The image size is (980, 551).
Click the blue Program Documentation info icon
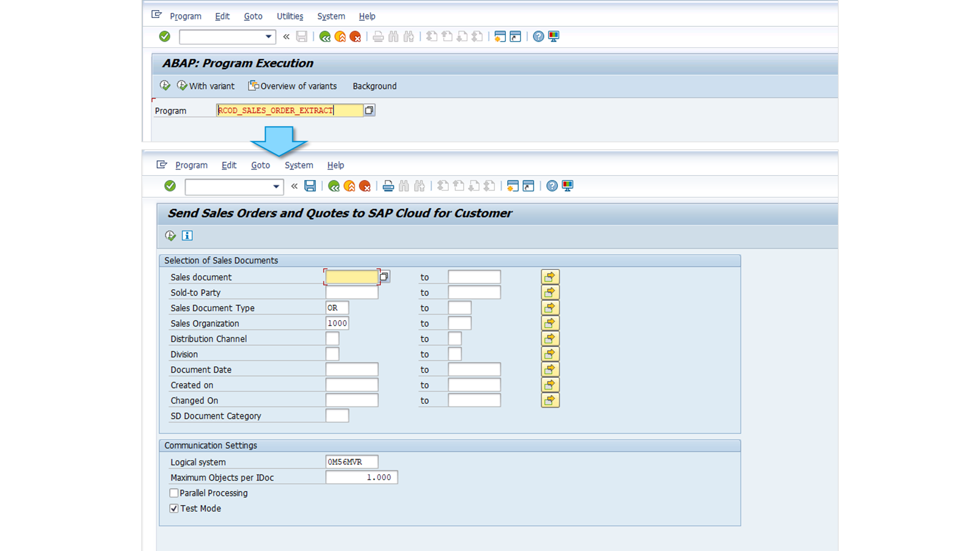187,236
